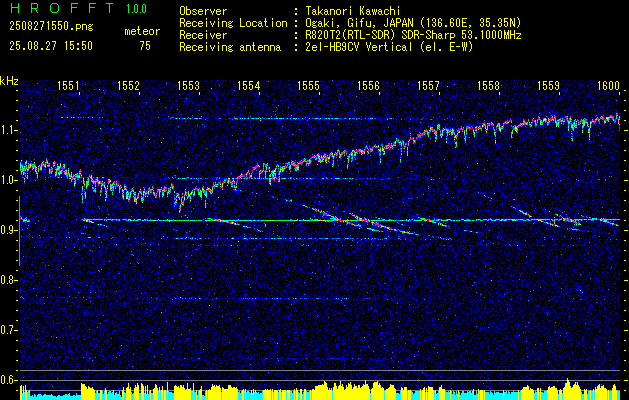This screenshot has height=400, width=629.
Task: Click the 0.6 kHz axis label
Action: (x=7, y=380)
